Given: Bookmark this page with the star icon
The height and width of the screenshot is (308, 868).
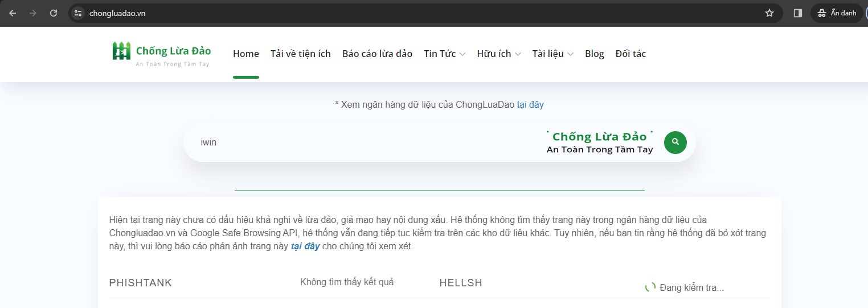Looking at the screenshot, I should (769, 13).
